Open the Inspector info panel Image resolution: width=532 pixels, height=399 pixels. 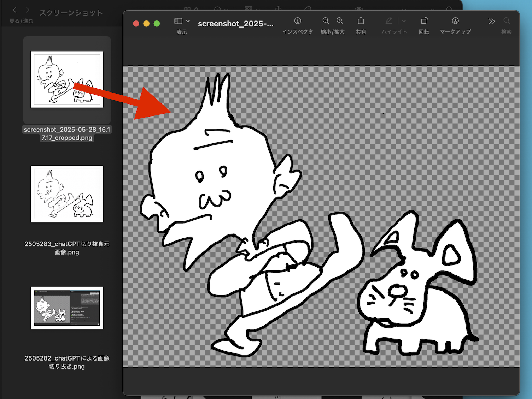(298, 21)
